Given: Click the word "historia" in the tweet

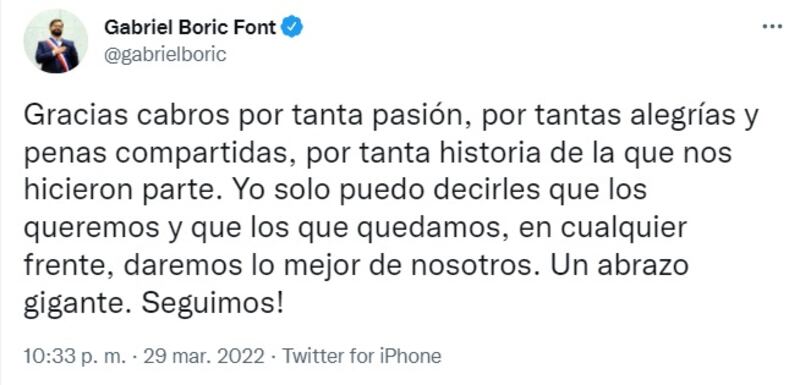Looking at the screenshot, I should [x=485, y=155].
